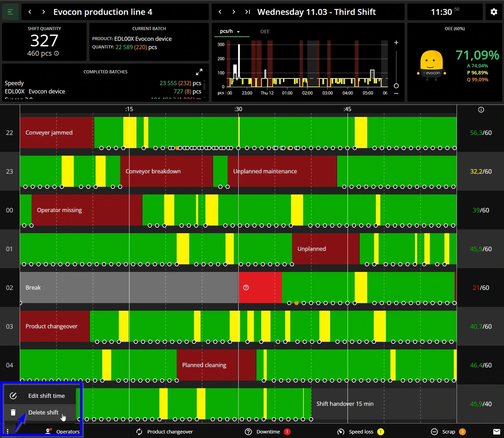
Task: Expand completed batches panel
Action: tap(199, 72)
